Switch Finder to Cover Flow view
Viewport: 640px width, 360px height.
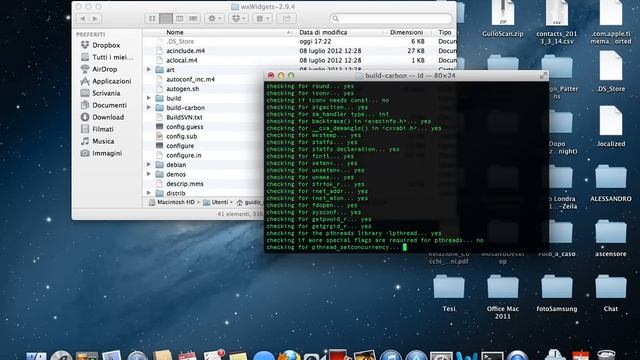[193, 18]
